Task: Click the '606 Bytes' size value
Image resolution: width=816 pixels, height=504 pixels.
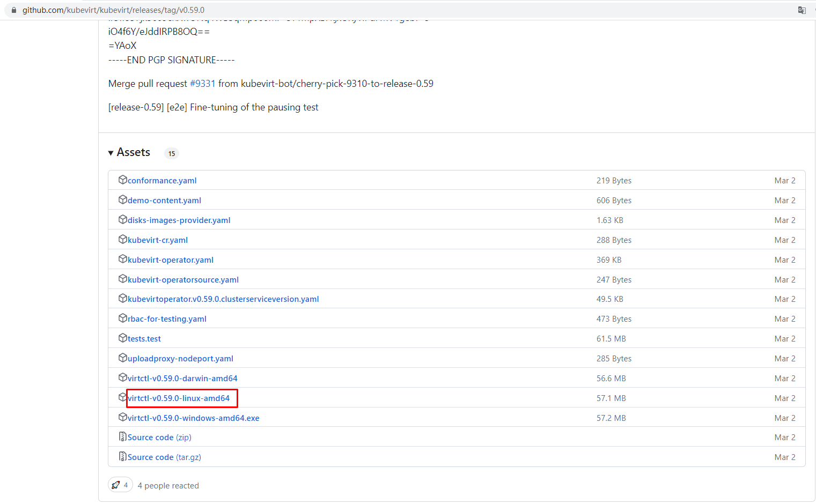Action: click(614, 201)
